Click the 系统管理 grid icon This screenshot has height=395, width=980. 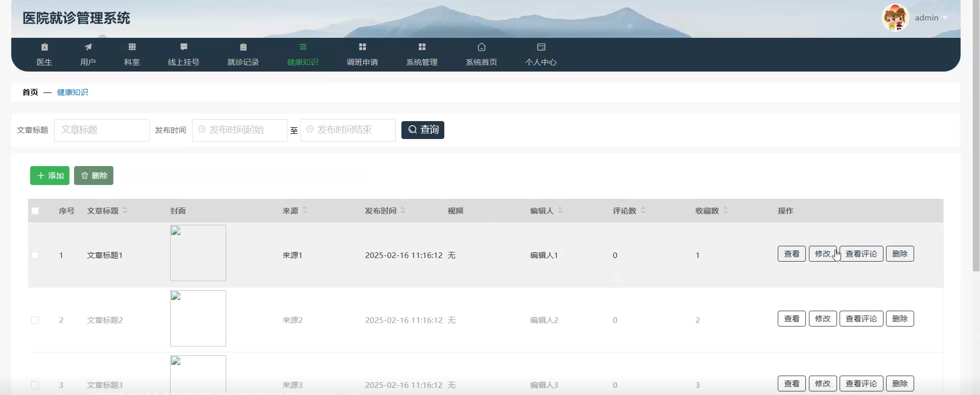[x=422, y=47]
